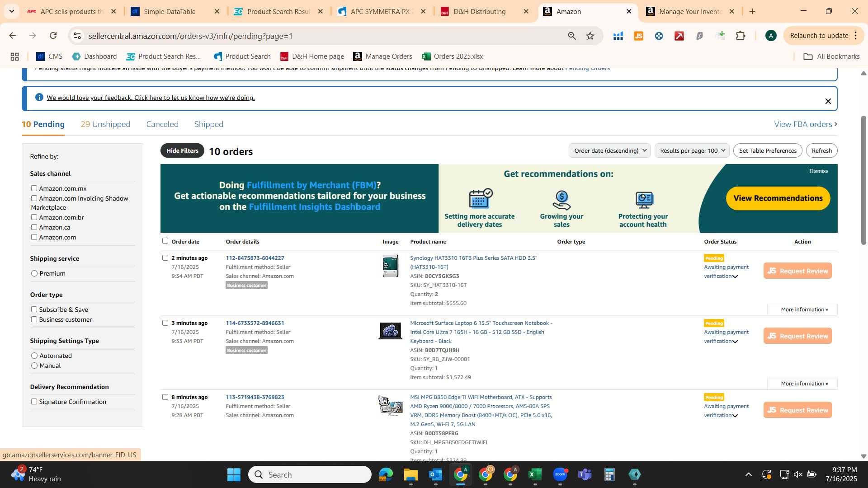Click Set Table Preferences button
This screenshot has width=868, height=488.
[x=768, y=150]
